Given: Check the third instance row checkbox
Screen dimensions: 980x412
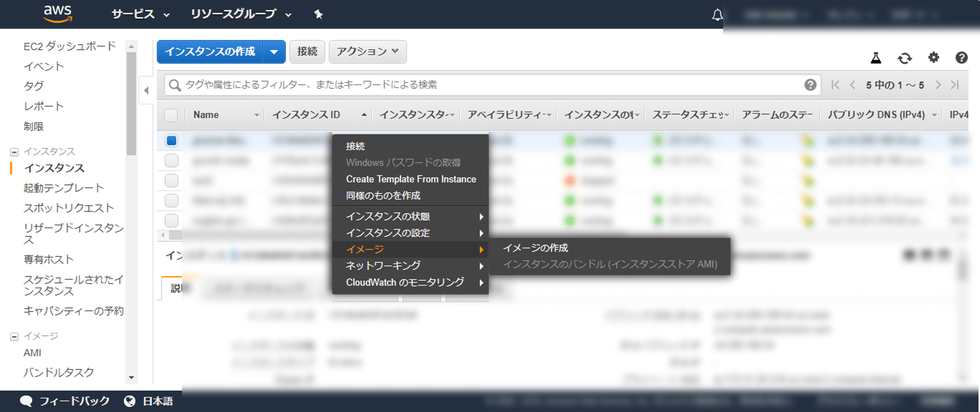Looking at the screenshot, I should 171,180.
